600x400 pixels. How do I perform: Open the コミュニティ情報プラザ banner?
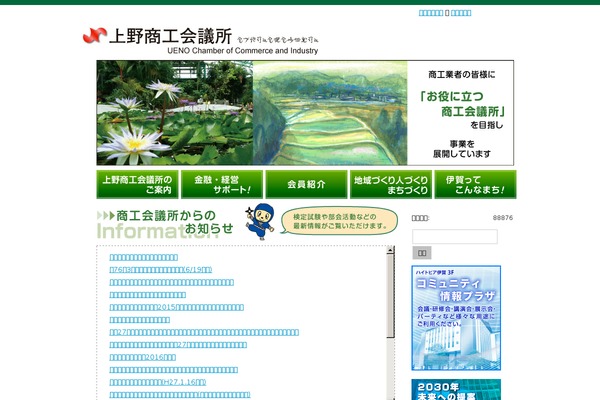(x=456, y=318)
